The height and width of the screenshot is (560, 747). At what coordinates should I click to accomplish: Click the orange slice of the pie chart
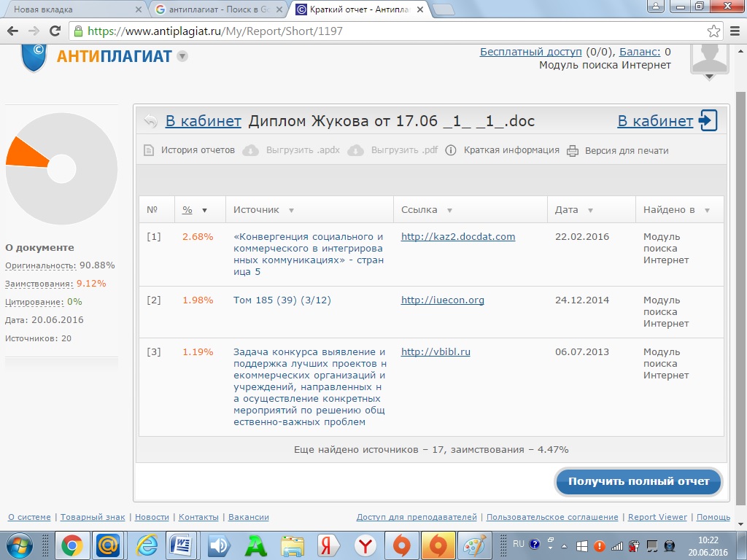[26, 153]
